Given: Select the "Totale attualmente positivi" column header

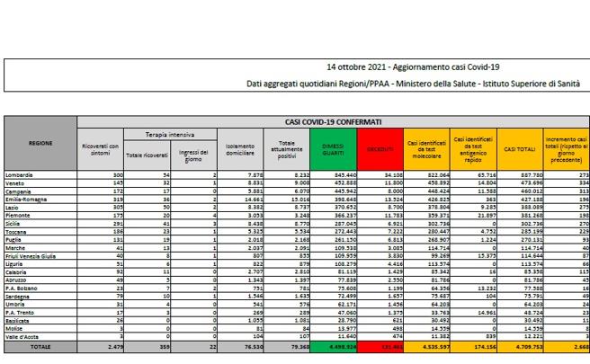Looking at the screenshot, I should point(287,150).
